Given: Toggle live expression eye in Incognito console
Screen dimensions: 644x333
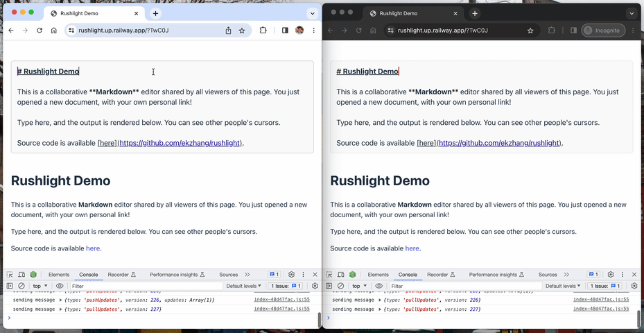Looking at the screenshot, I should click(378, 286).
